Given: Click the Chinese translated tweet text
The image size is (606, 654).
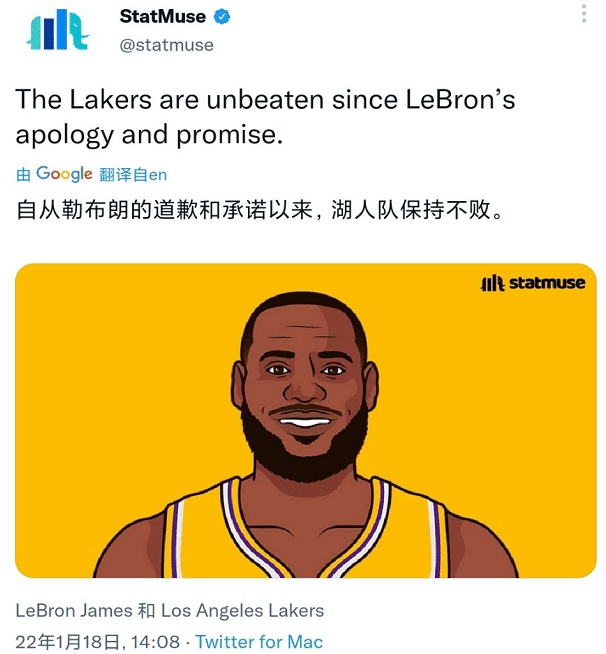Looking at the screenshot, I should [x=259, y=209].
